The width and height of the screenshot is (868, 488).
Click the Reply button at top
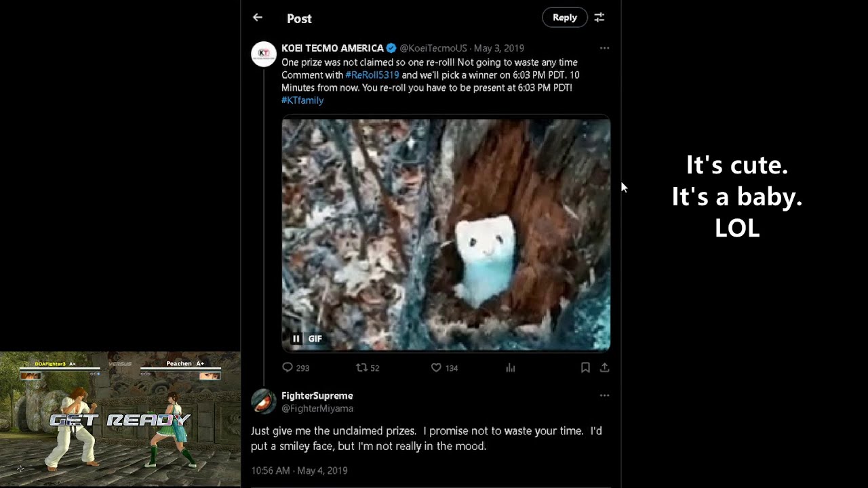click(565, 18)
